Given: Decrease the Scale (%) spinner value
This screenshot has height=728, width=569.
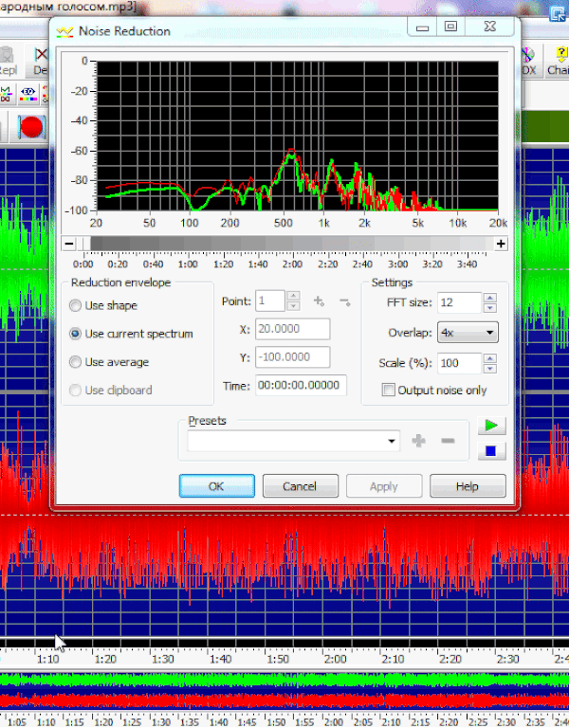Looking at the screenshot, I should pos(489,368).
